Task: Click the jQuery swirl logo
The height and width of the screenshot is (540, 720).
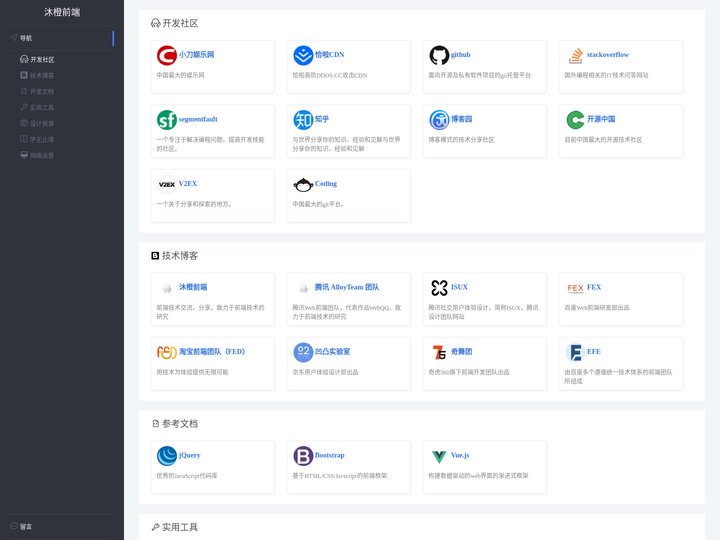Action: click(x=167, y=456)
